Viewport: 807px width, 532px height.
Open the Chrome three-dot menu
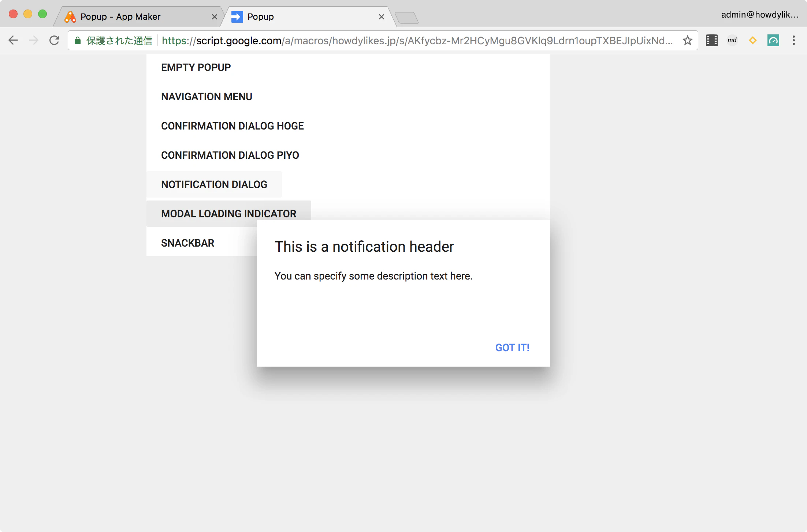click(x=794, y=40)
